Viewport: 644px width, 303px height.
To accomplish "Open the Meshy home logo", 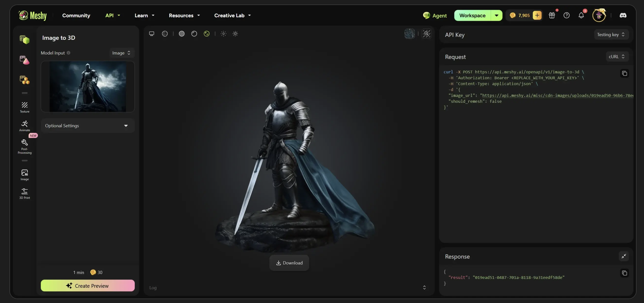I will [32, 15].
